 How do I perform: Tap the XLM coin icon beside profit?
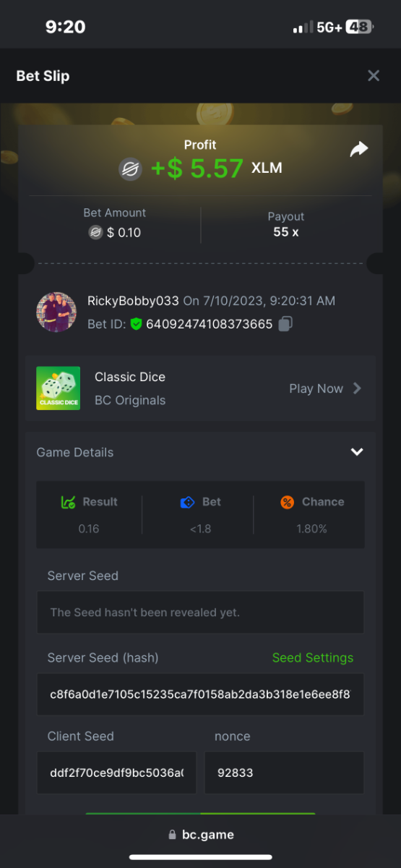tap(131, 169)
